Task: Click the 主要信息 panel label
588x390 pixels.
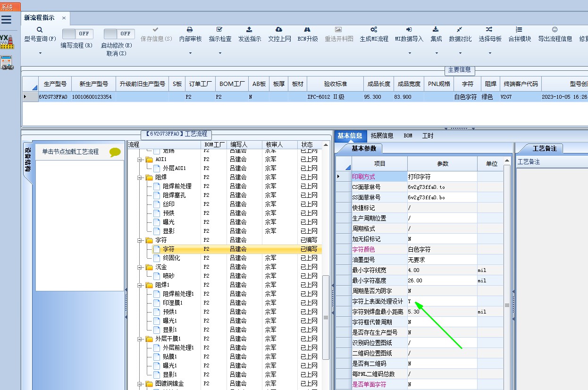Action: point(459,70)
